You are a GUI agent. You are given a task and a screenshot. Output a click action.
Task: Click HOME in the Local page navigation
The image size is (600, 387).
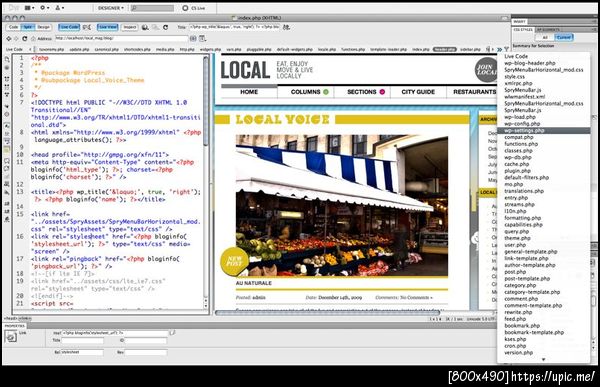tap(249, 92)
